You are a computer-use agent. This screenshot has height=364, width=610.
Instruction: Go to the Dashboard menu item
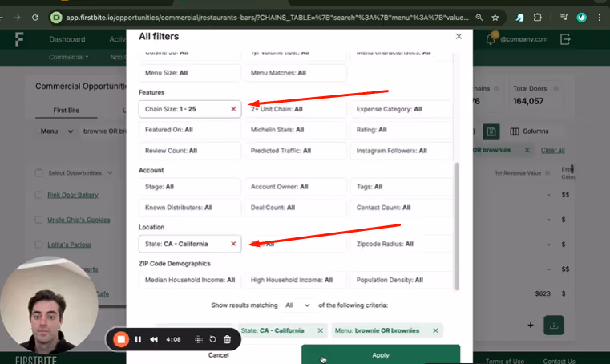coord(67,39)
